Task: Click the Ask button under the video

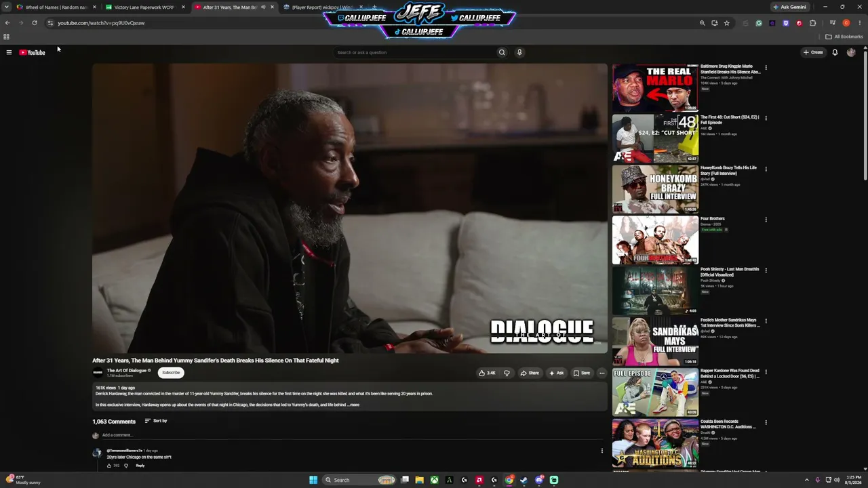Action: (556, 373)
